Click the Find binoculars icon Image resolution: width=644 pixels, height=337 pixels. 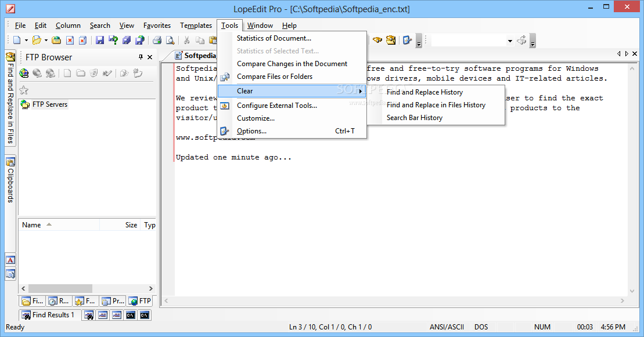[x=377, y=40]
